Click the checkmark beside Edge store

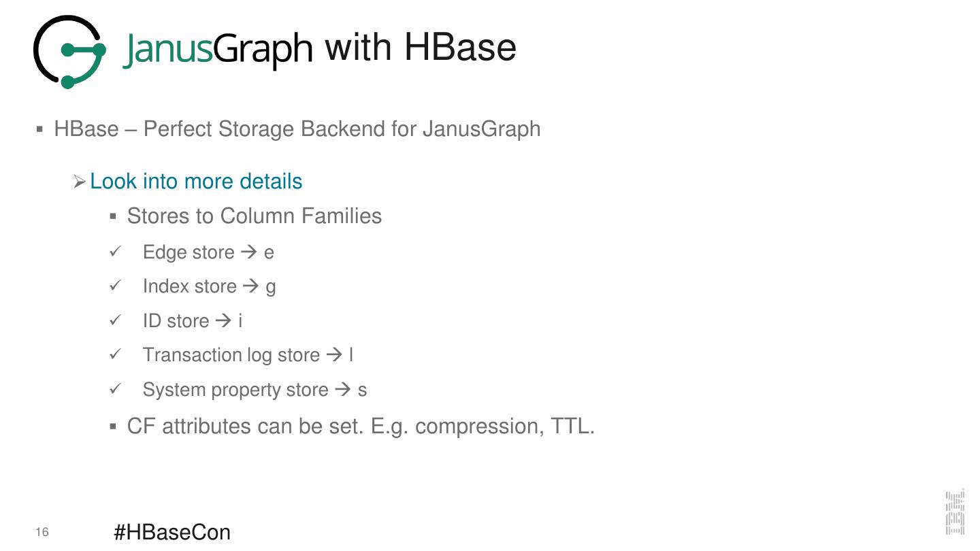[x=115, y=252]
